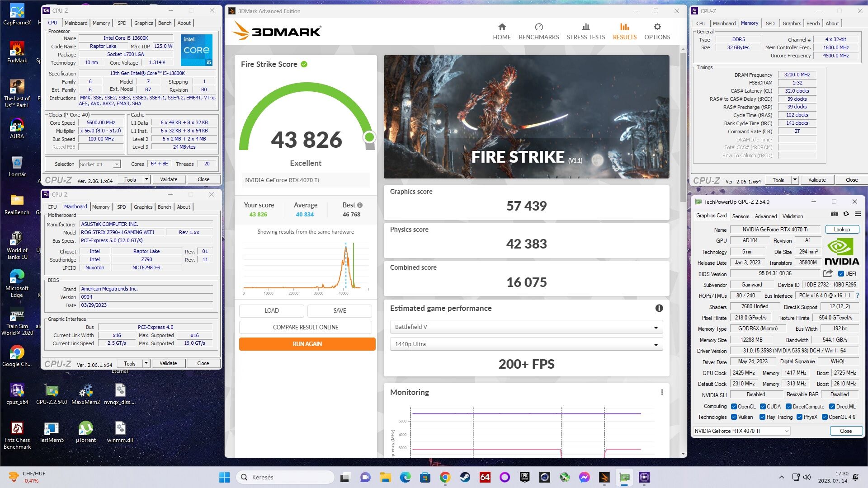This screenshot has width=868, height=488.
Task: Click the SAVE button in 3DMark
Action: pos(340,310)
